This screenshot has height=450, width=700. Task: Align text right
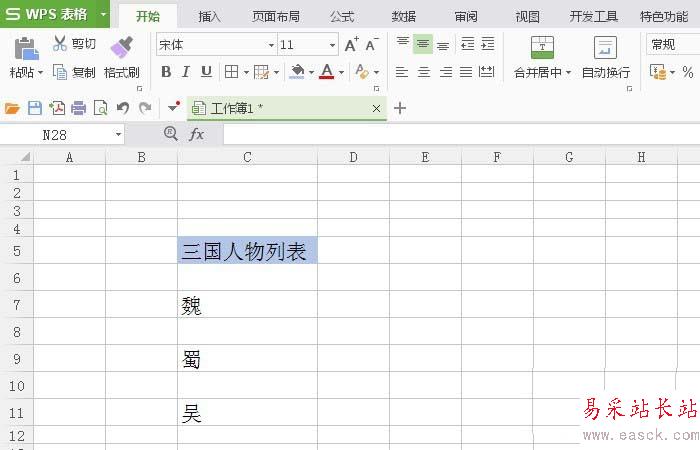446,72
